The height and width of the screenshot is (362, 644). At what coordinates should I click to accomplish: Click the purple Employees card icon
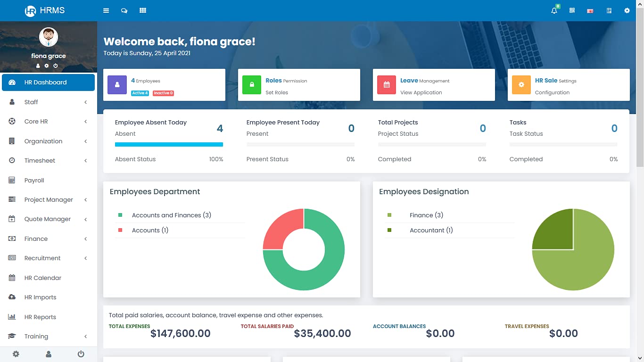[117, 85]
